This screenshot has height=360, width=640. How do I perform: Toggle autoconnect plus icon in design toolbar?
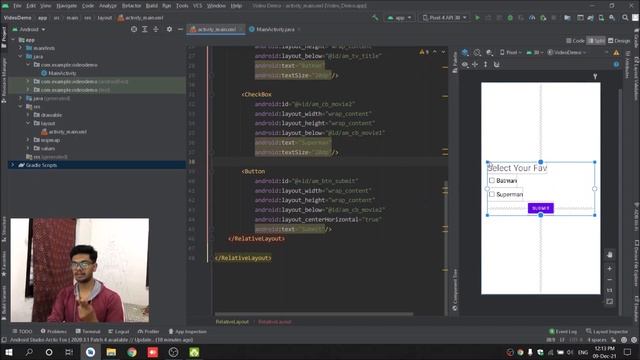coord(475,64)
